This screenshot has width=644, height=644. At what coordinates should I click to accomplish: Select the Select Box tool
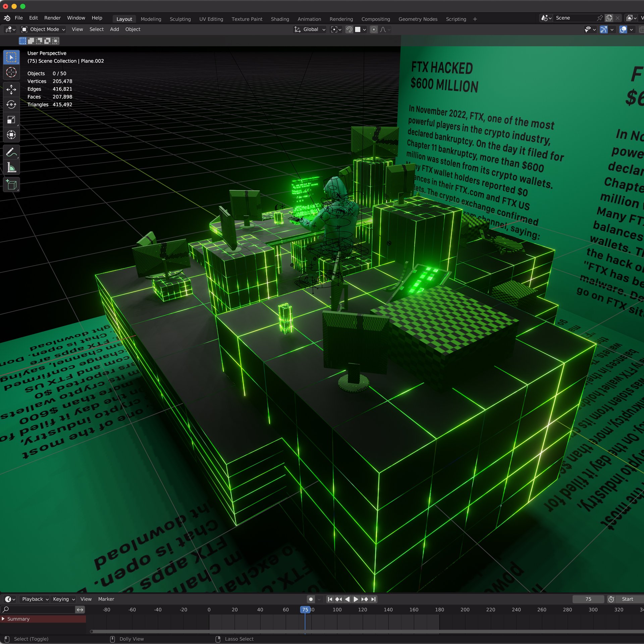point(11,58)
